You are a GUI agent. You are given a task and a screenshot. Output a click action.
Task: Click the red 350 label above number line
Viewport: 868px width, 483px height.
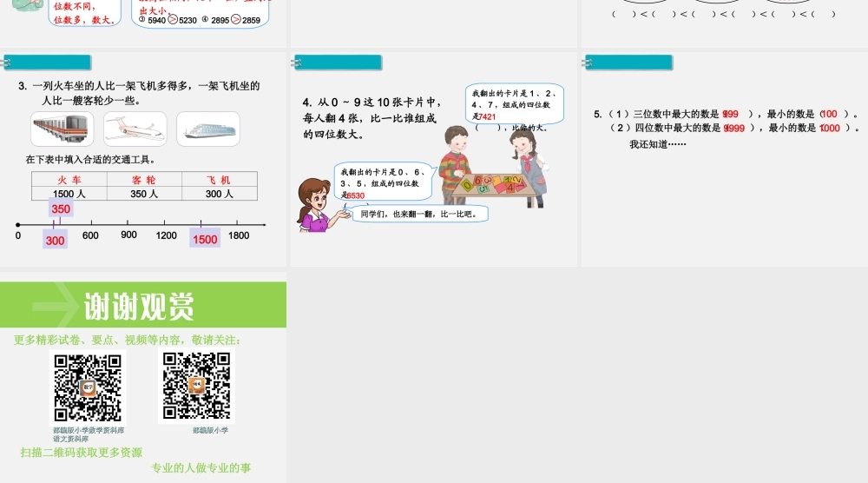pyautogui.click(x=61, y=208)
